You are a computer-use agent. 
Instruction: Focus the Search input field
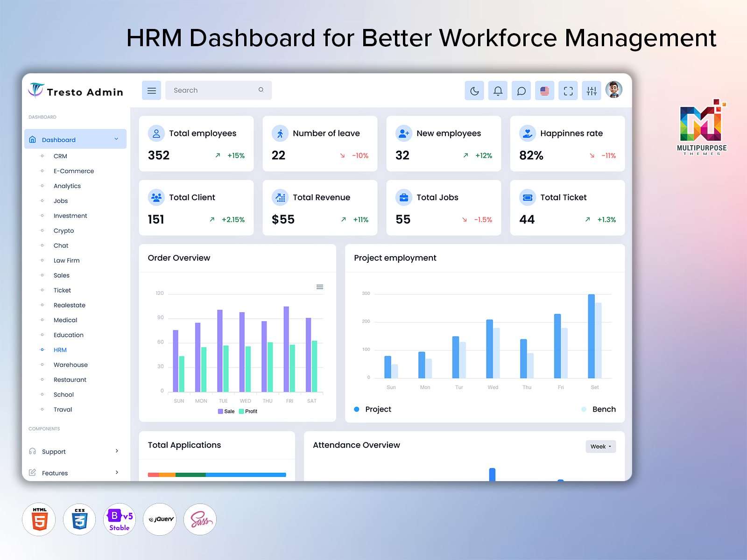point(218,91)
